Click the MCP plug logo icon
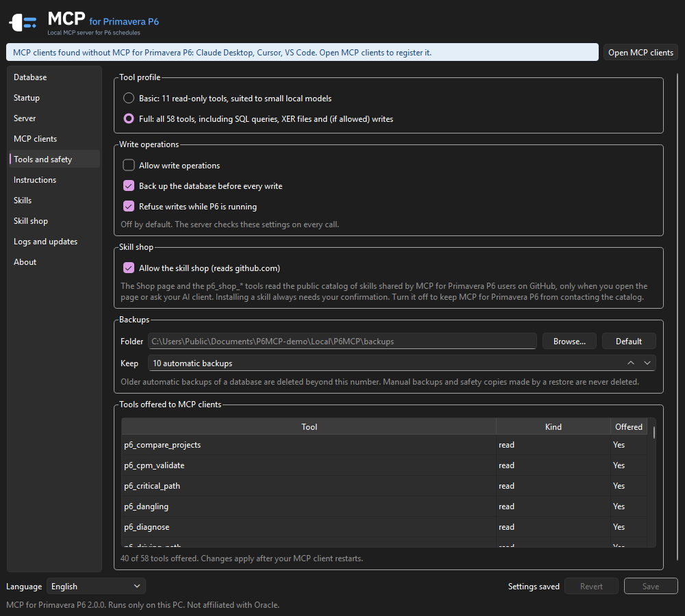This screenshot has width=685, height=616. click(x=23, y=23)
